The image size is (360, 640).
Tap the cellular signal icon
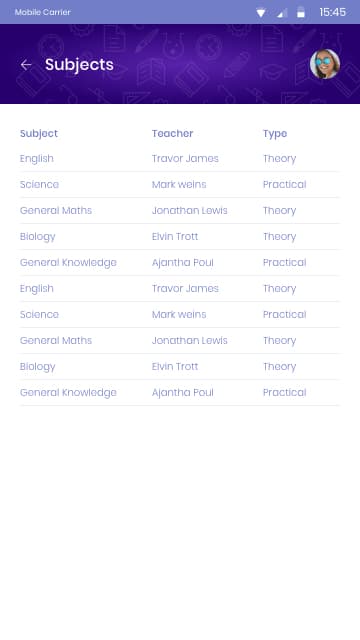tap(282, 13)
